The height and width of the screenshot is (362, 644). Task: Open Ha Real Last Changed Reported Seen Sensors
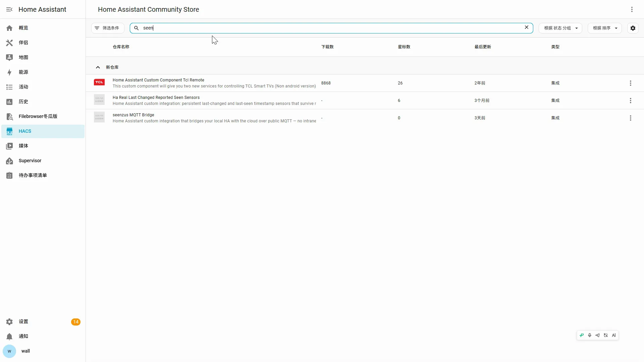tap(156, 98)
